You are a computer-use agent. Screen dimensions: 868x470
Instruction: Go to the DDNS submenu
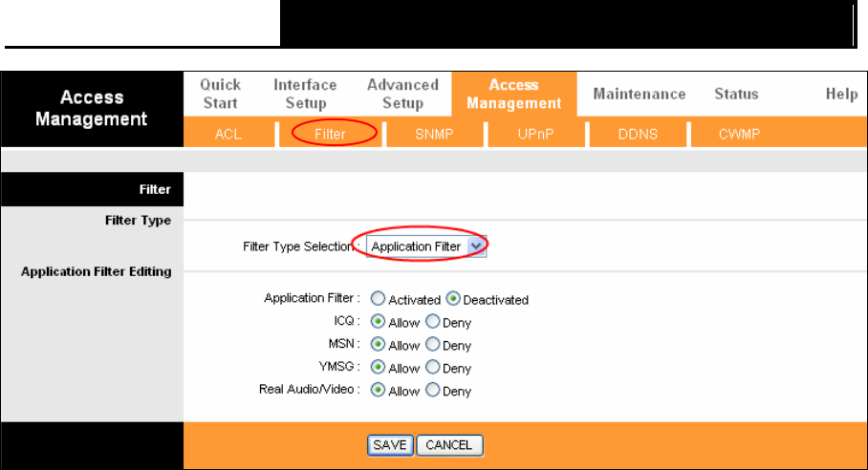point(638,134)
